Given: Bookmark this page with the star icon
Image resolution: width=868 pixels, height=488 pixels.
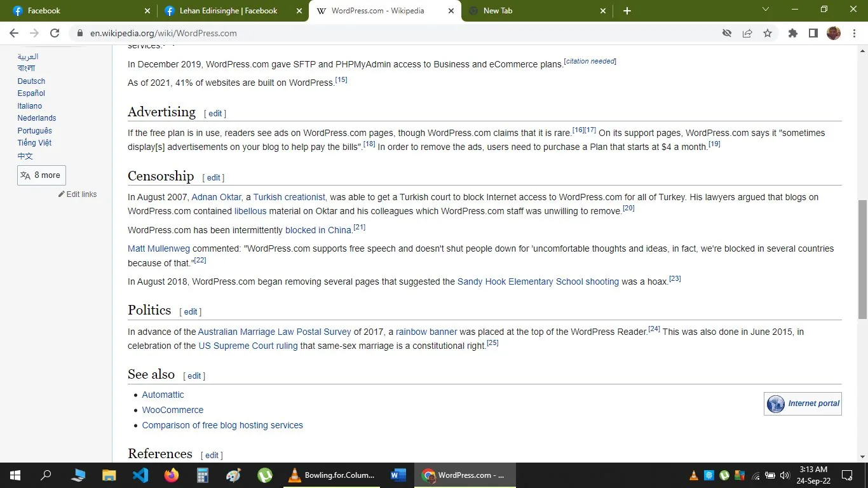Looking at the screenshot, I should point(768,33).
